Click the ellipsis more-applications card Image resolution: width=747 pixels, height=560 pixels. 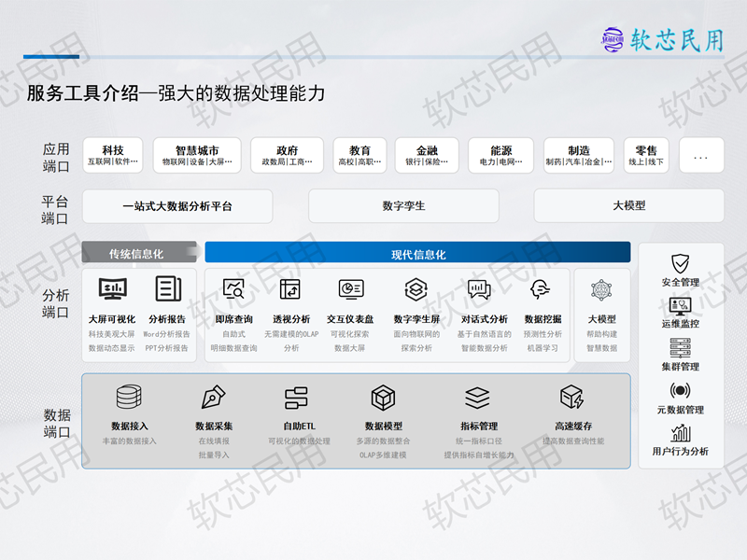(701, 155)
